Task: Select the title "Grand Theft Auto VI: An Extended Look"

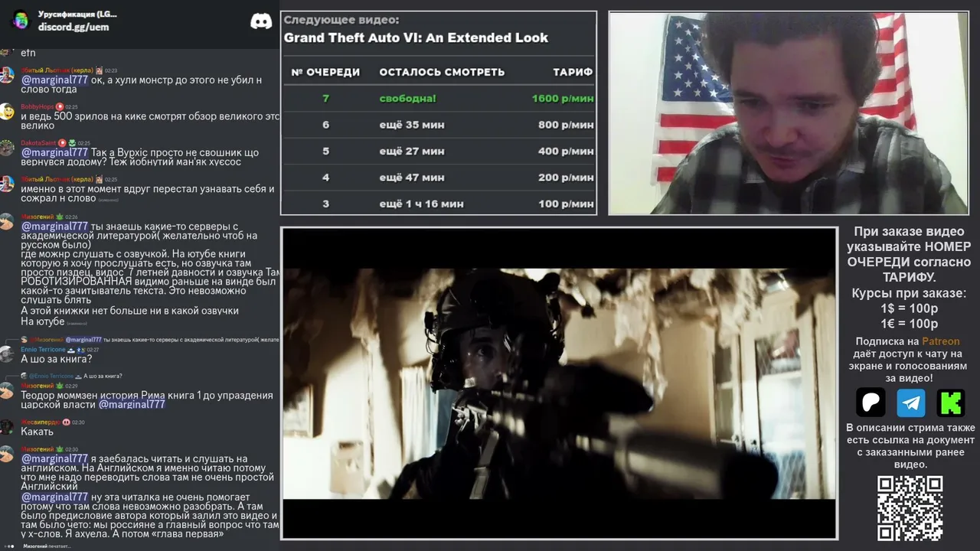Action: coord(416,37)
